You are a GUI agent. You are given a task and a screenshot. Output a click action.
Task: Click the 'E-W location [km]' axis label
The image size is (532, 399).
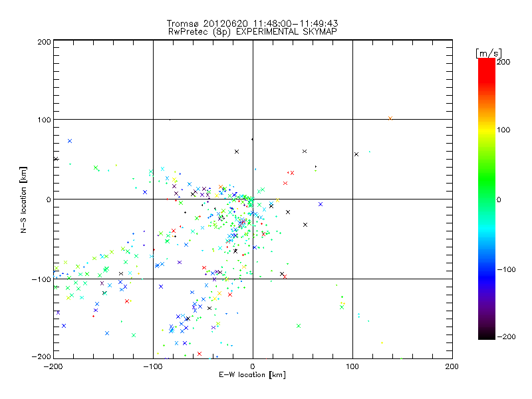pos(252,375)
